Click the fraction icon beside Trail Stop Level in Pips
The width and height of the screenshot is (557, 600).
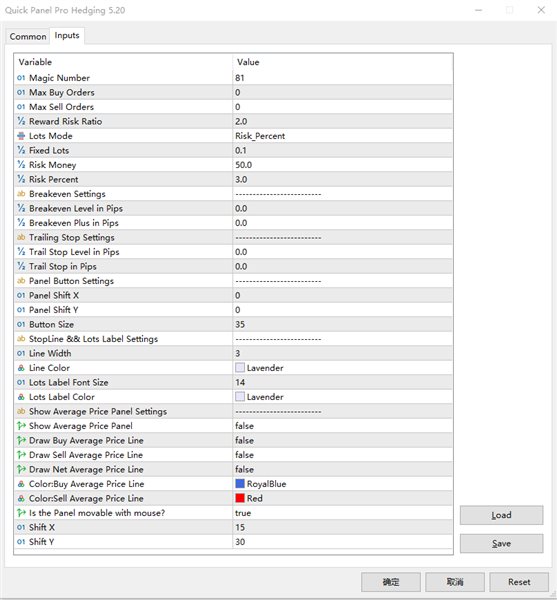pos(21,252)
